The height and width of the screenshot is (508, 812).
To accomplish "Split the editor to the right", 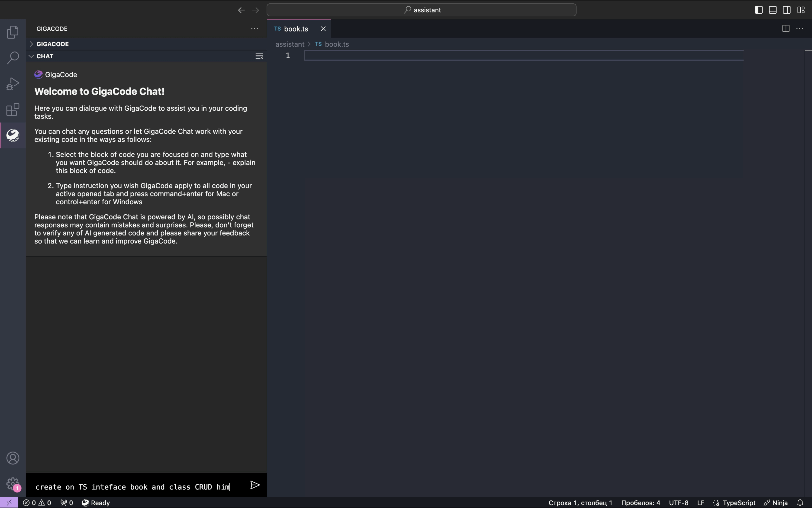I will [785, 29].
